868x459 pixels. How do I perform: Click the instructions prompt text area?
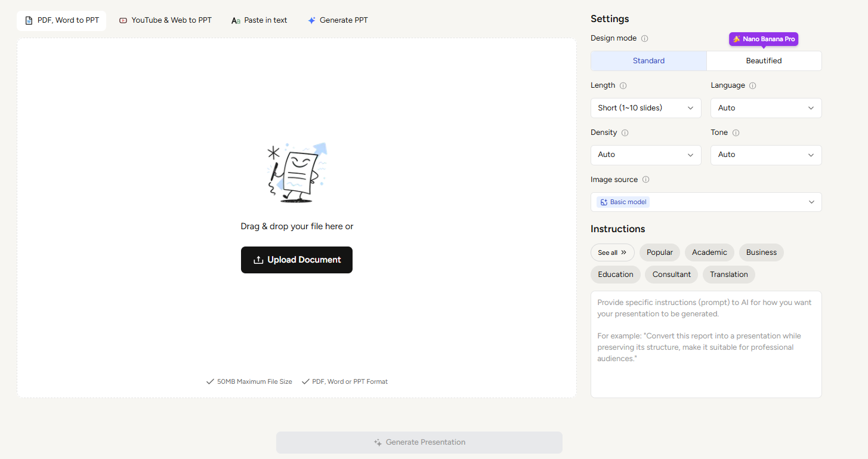tap(706, 344)
